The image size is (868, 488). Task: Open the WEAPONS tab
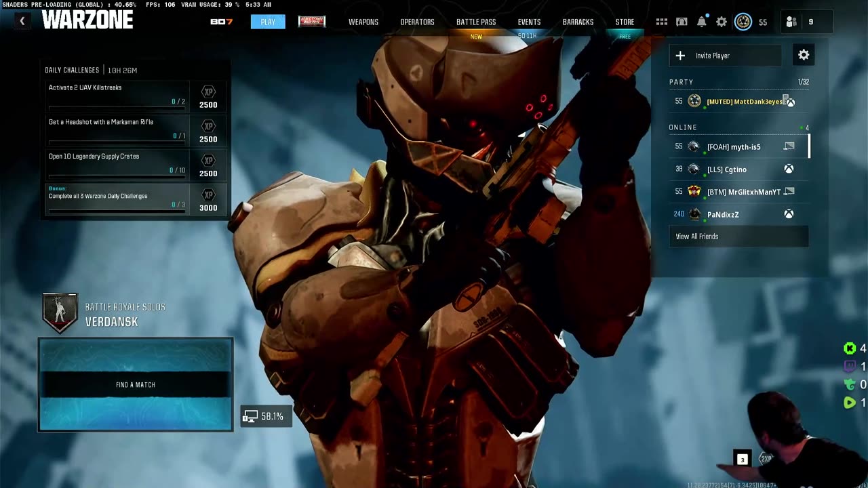coord(363,22)
